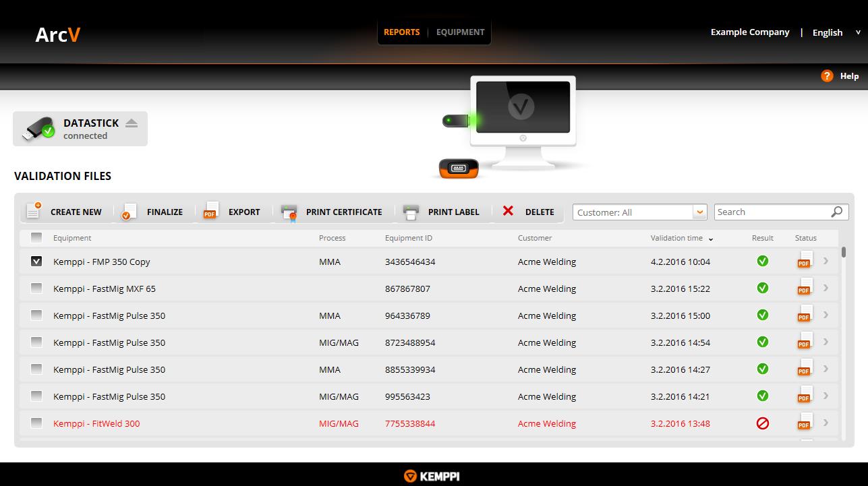Click the validation time 4.2.2016 10:04
The image size is (868, 486).
pos(681,262)
